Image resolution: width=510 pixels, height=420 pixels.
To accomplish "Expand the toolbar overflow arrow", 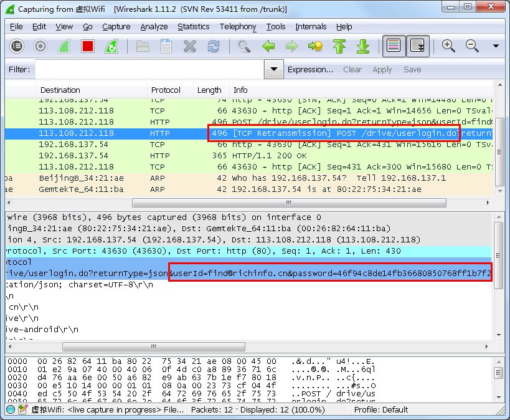I will coord(496,46).
